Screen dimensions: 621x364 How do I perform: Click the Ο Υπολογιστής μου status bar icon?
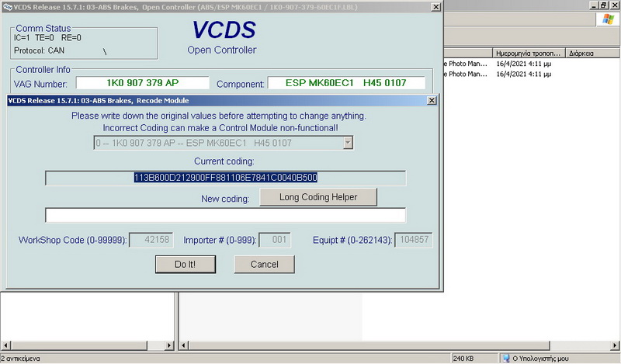(506, 359)
